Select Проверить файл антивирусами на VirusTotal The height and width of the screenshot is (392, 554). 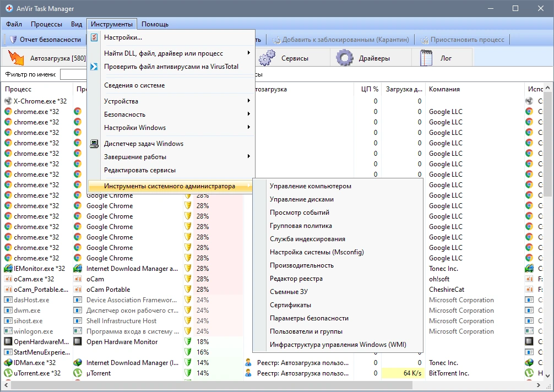pos(171,67)
